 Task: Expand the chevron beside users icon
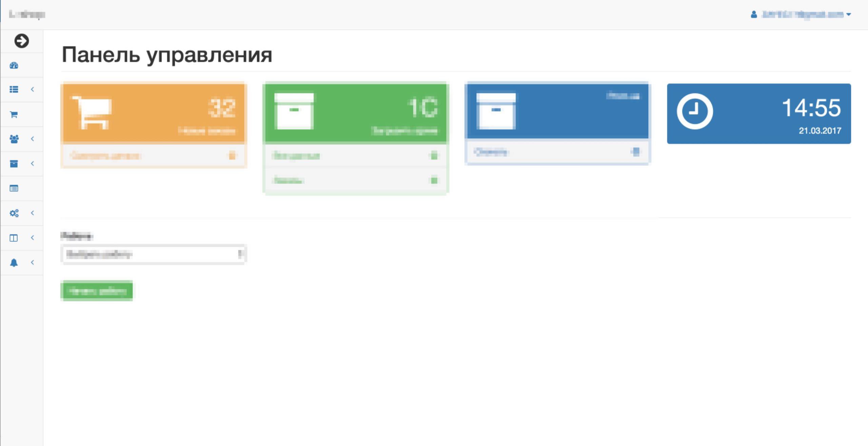coord(33,139)
